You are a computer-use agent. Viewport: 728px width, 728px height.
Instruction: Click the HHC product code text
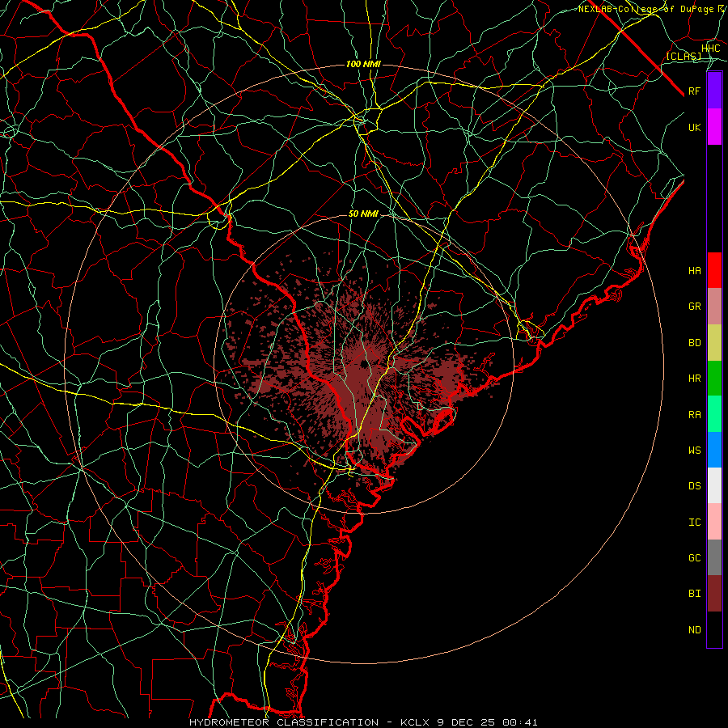click(x=710, y=49)
